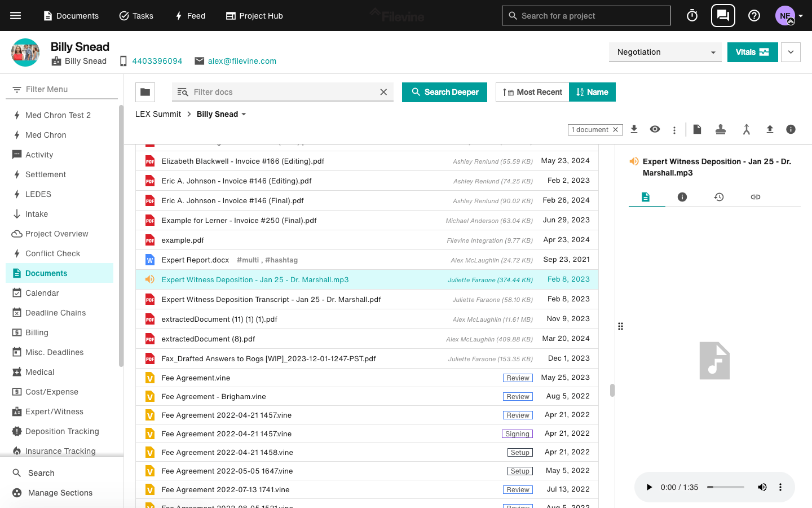Open the details info tab in preview

coord(682,197)
